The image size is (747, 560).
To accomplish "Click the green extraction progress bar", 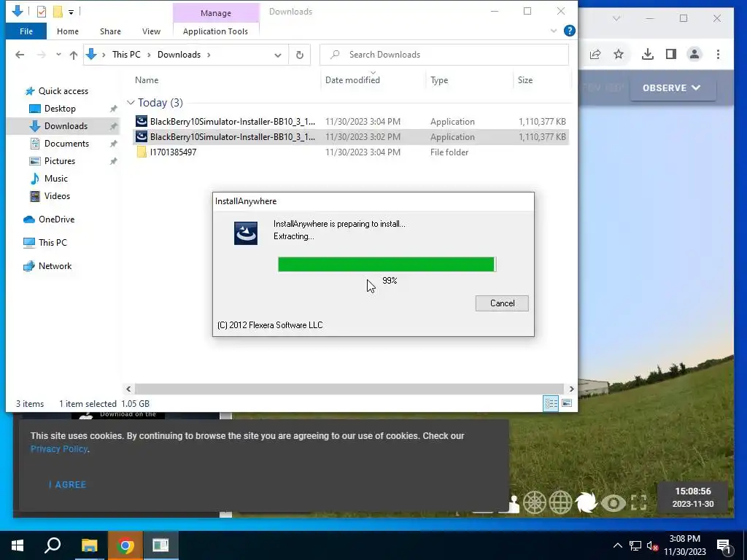I will tap(387, 264).
